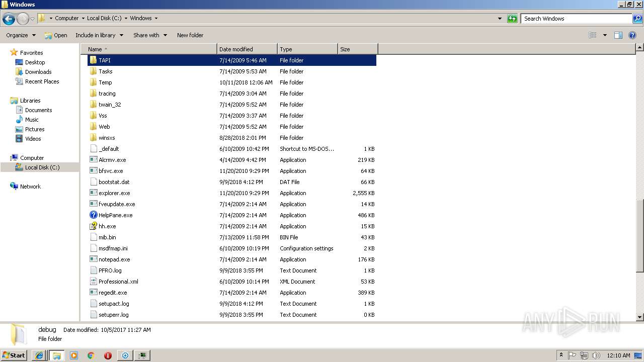Screen dimensions: 644x362
Task: Open the Pictures library
Action: 35,129
